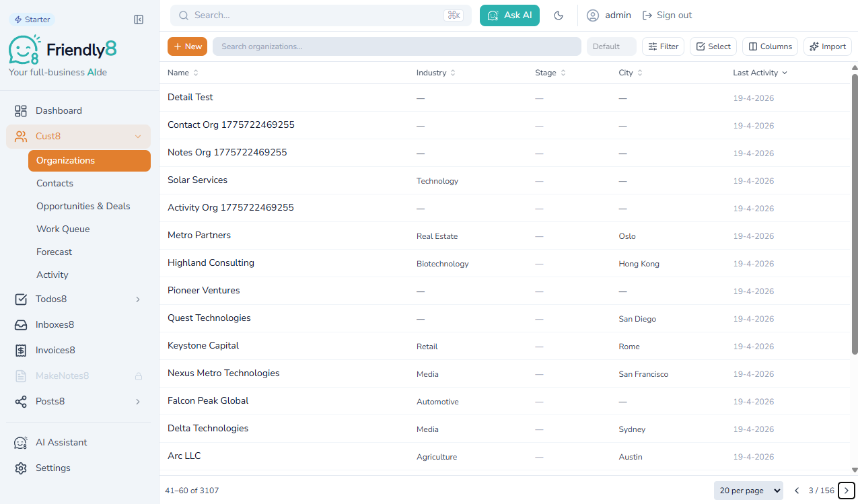
Task: Focus the Search organizations field
Action: 397,46
